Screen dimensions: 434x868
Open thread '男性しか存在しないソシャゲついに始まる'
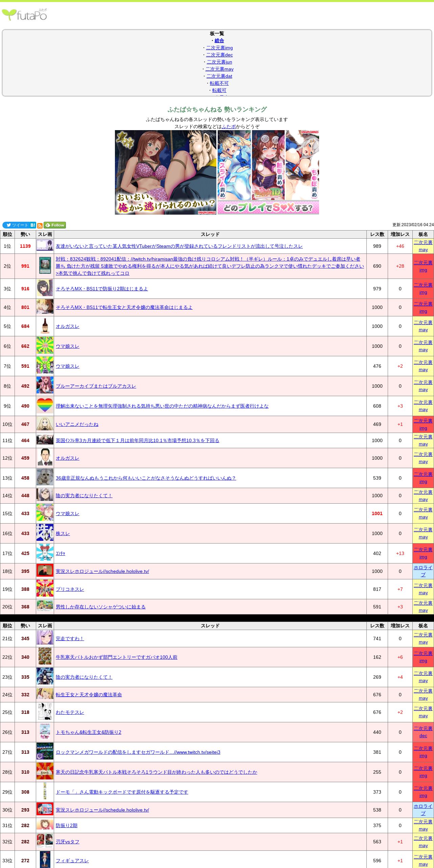click(x=101, y=607)
